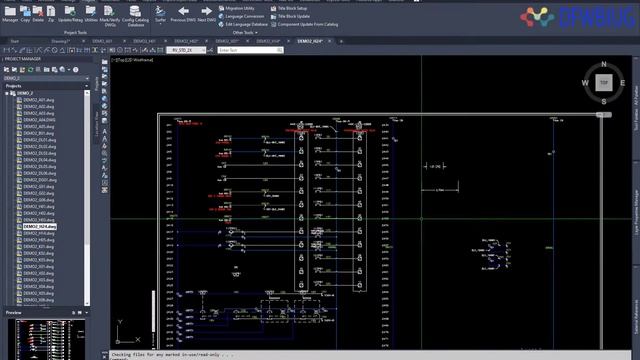Viewport: 640px width, 360px height.
Task: Go to the Next DWG arrow
Action: 207,14
